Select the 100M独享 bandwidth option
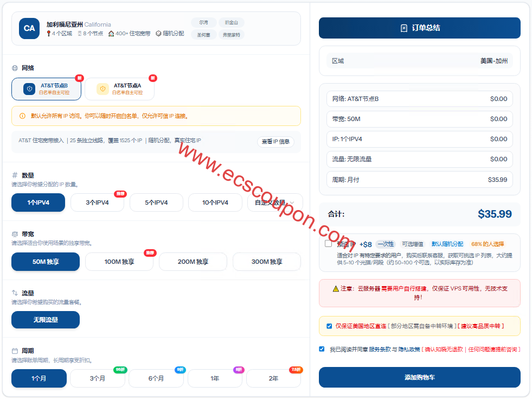Viewport: 532px width, 399px height. coord(120,261)
